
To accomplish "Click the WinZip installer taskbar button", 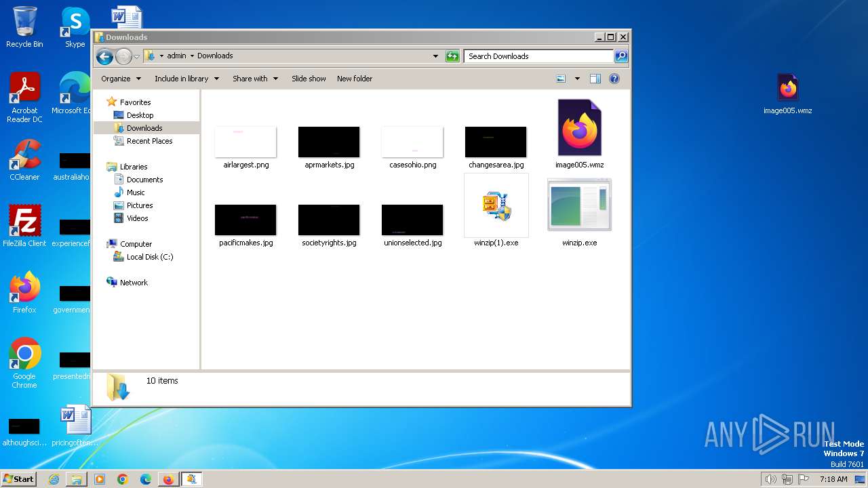I will pyautogui.click(x=191, y=479).
